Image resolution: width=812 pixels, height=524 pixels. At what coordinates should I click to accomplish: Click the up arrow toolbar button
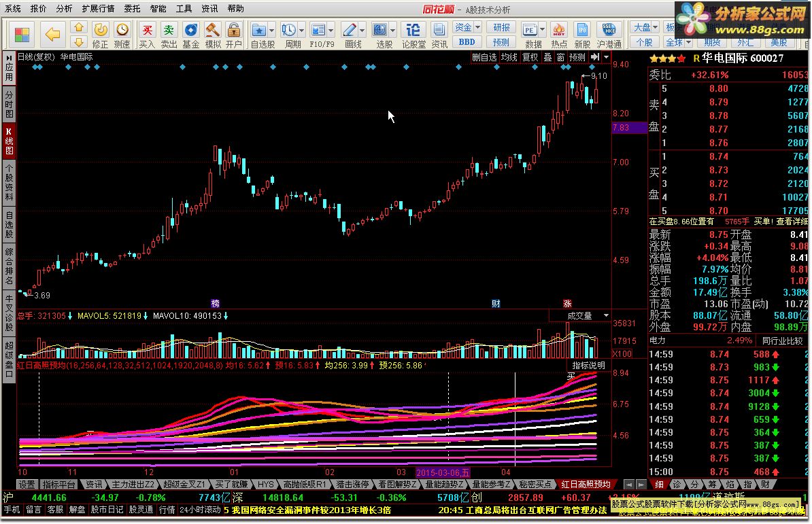79,27
